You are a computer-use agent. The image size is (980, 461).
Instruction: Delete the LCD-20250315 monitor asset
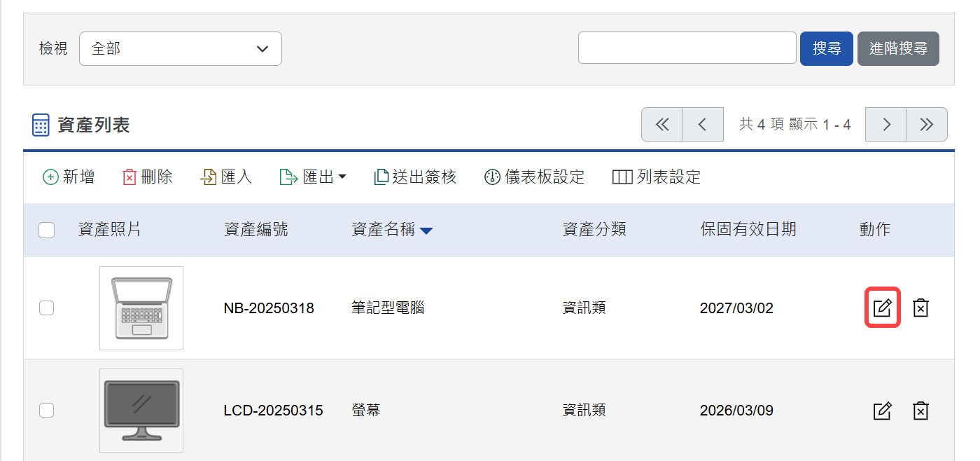coord(920,411)
